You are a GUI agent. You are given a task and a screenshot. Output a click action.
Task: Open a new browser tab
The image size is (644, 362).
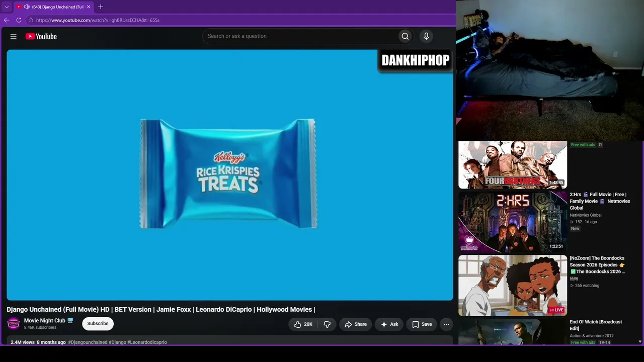pos(101,7)
